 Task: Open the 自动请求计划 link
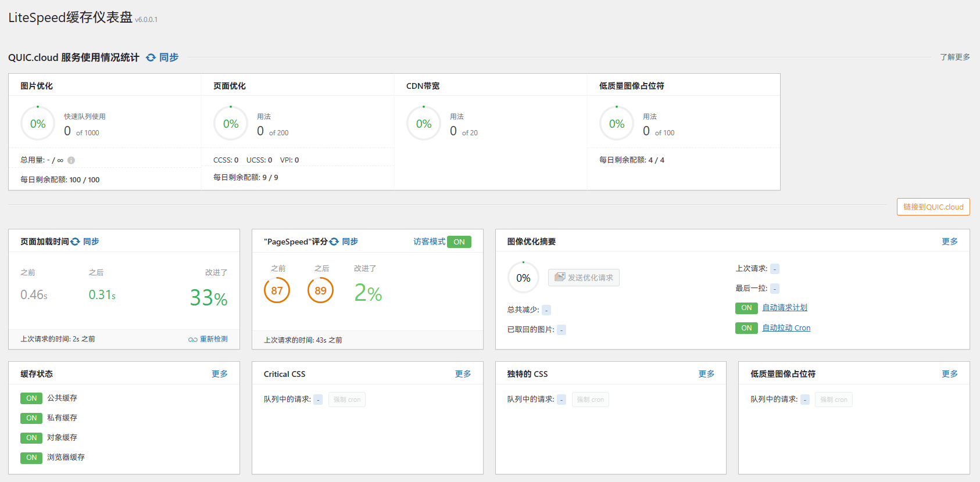tap(784, 308)
